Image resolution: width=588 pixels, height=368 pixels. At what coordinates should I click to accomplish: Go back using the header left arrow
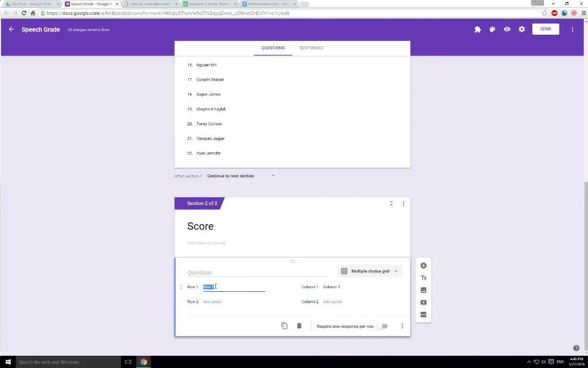coord(11,29)
